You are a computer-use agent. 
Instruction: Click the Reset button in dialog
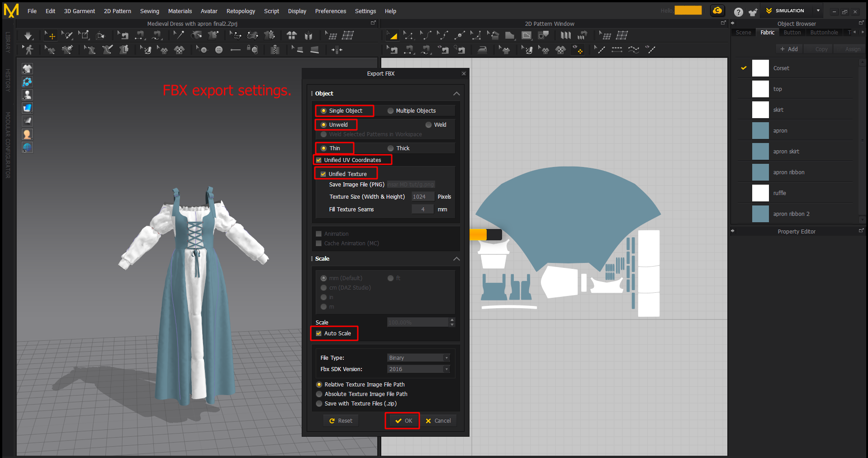341,421
